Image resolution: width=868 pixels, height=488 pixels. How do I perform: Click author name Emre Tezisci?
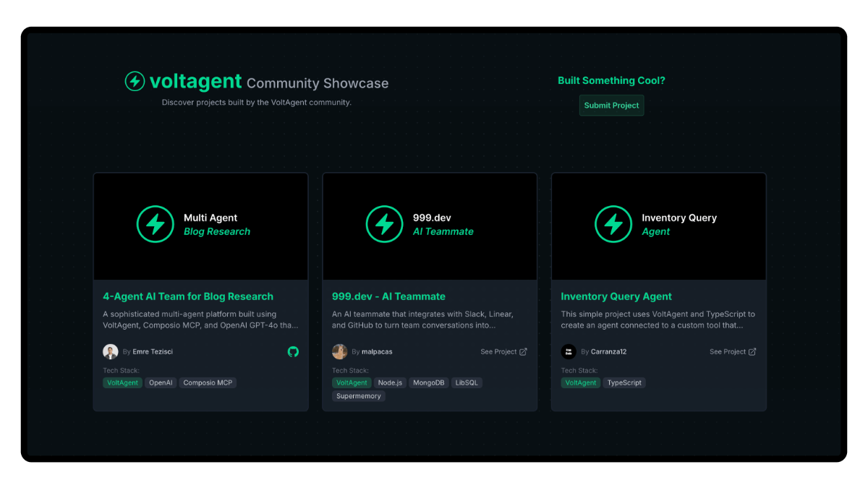(x=153, y=352)
